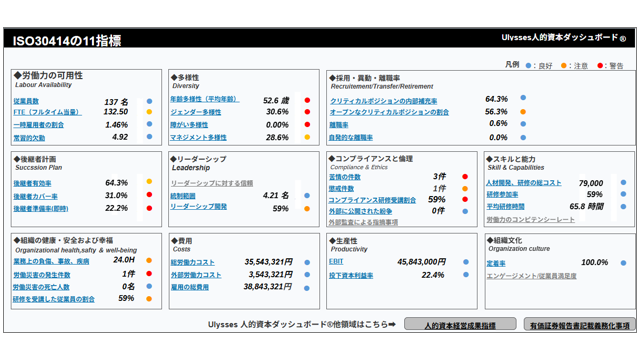The width and height of the screenshot is (640, 360).
Task: Open the 障がい多様性 link
Action: pos(189,125)
